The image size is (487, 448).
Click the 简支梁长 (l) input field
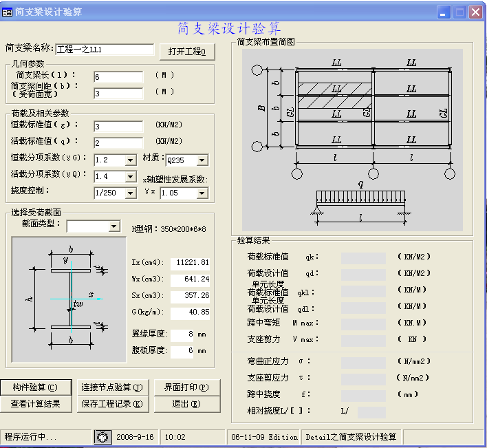(x=118, y=77)
